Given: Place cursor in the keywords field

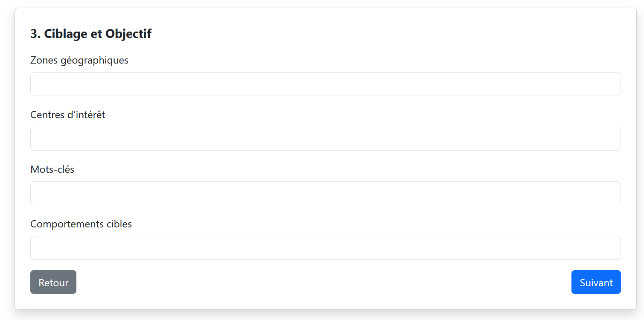Looking at the screenshot, I should (x=325, y=193).
